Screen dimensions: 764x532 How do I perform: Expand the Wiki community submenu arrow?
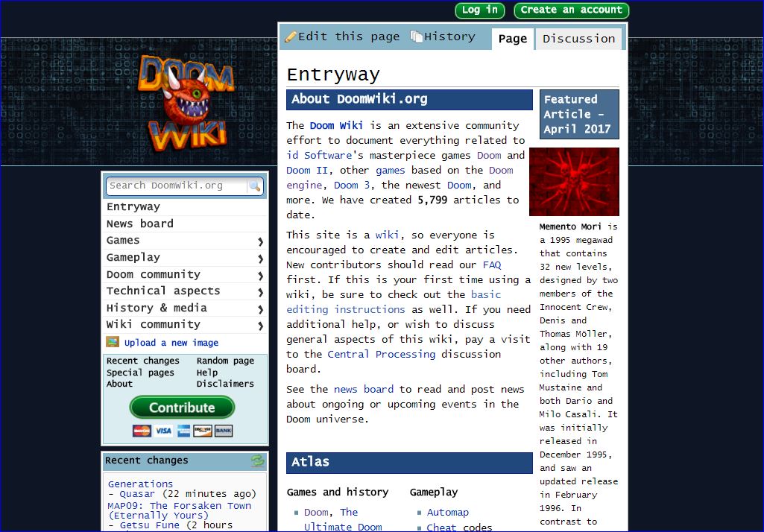pyautogui.click(x=261, y=326)
